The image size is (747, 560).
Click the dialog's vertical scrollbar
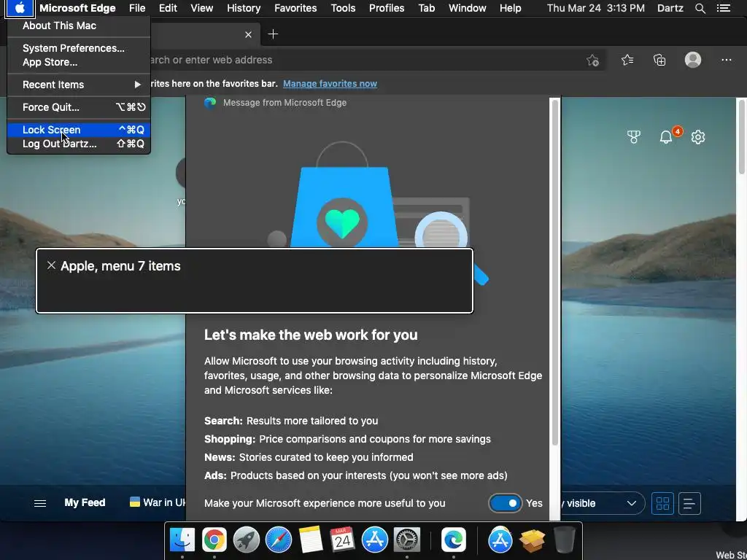click(x=554, y=271)
